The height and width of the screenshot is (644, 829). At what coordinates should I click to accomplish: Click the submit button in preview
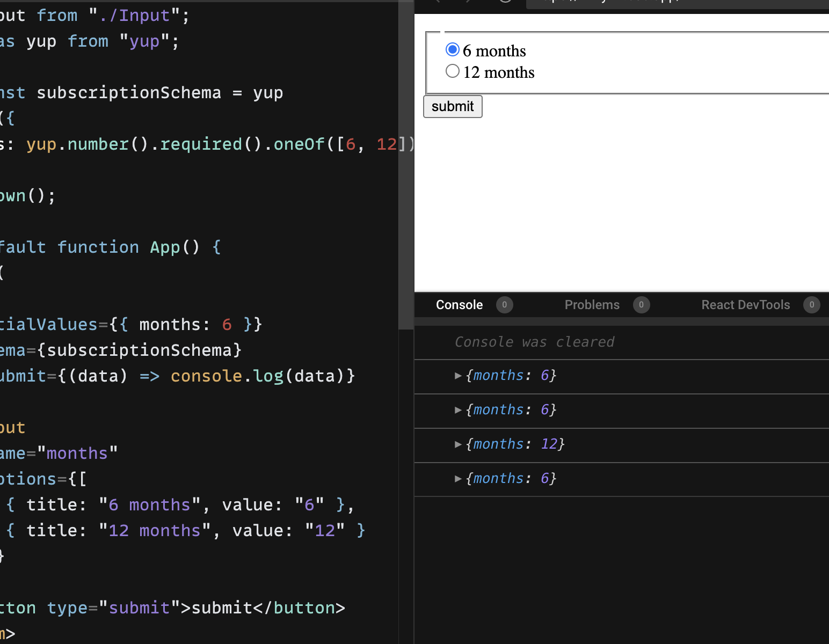453,106
